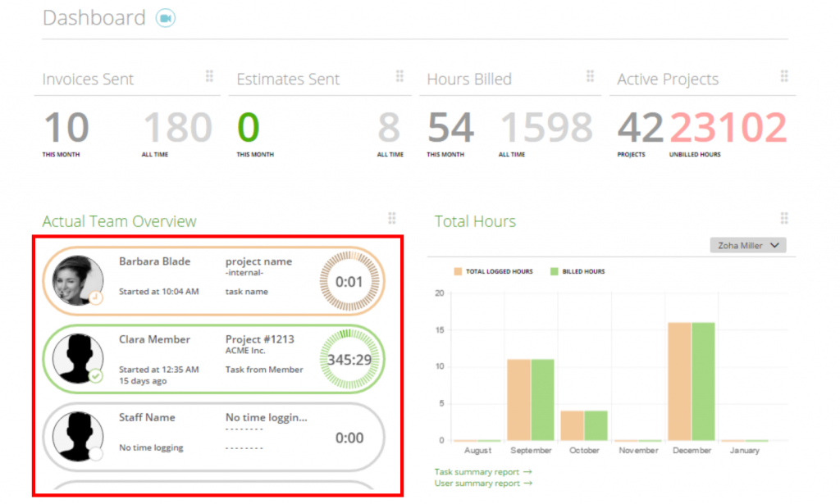
Task: Click 'Started at 10:04 AM' text
Action: pyautogui.click(x=158, y=292)
